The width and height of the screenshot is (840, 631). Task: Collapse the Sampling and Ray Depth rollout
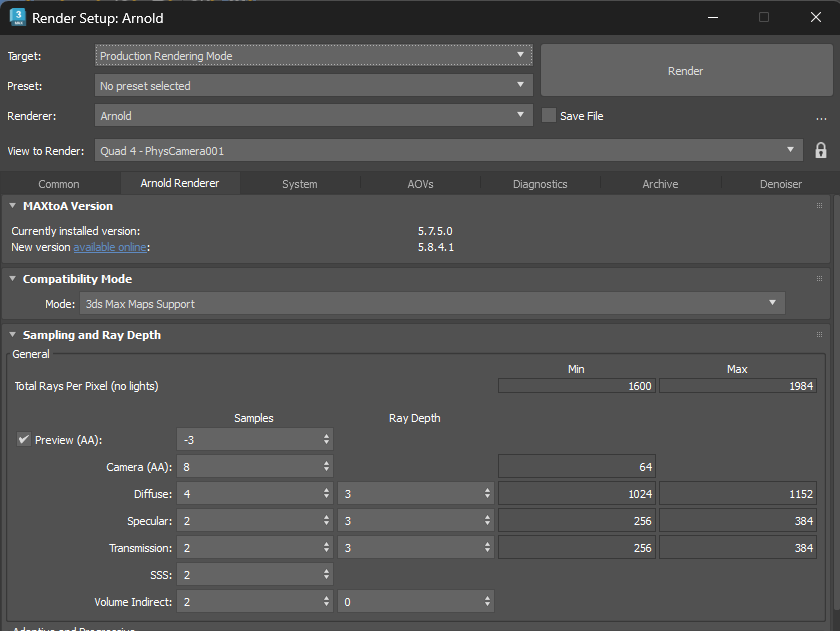click(13, 335)
